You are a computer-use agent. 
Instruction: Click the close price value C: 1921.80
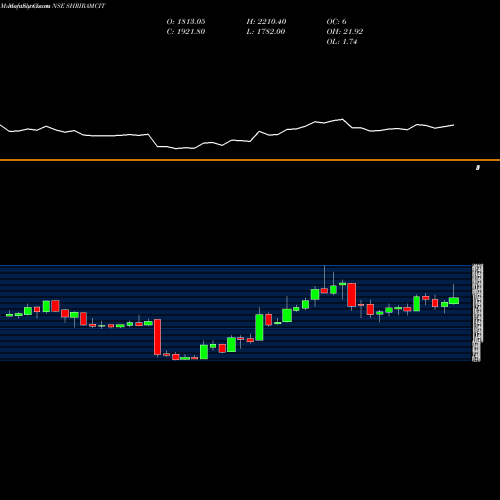coord(186,32)
